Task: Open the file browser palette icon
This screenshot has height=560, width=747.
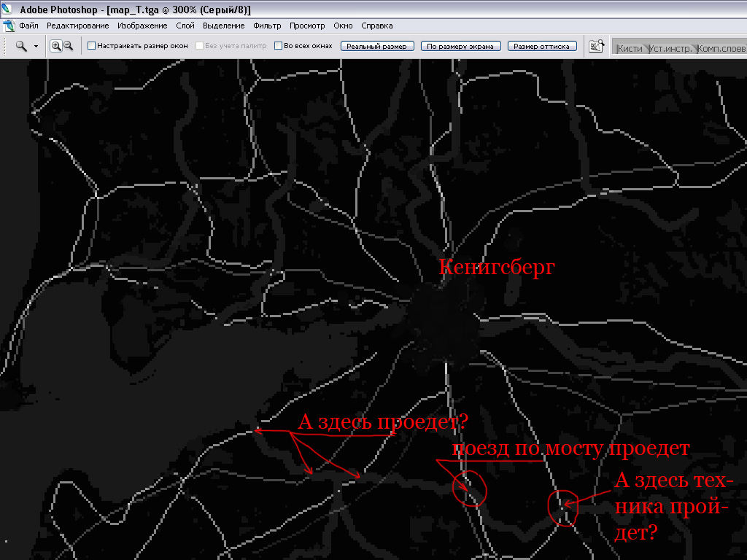Action: 597,46
